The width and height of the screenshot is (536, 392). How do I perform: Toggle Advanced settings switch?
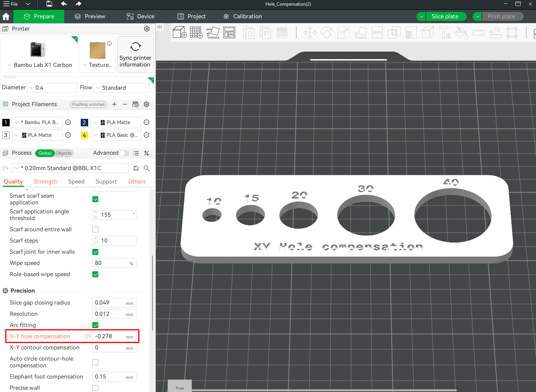(124, 153)
